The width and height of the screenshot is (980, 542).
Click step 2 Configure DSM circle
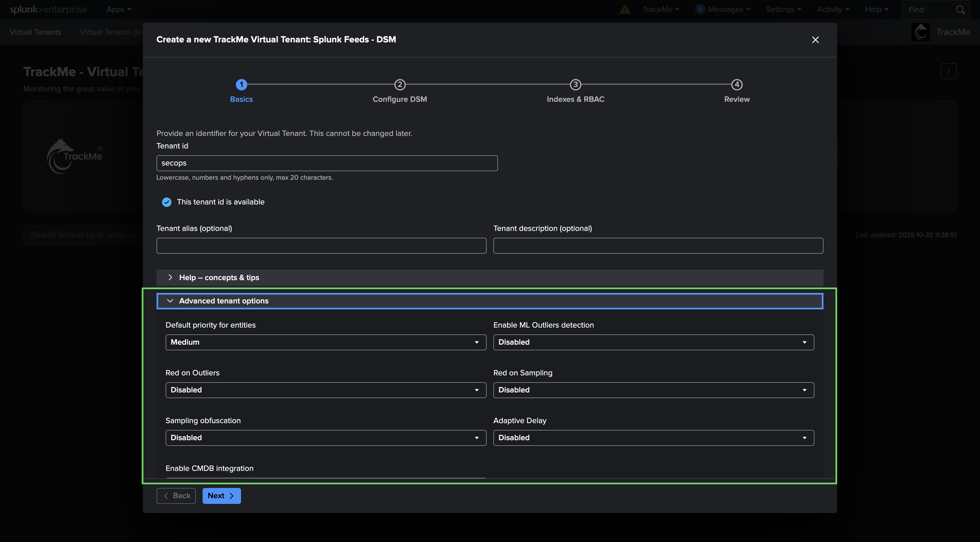[400, 85]
